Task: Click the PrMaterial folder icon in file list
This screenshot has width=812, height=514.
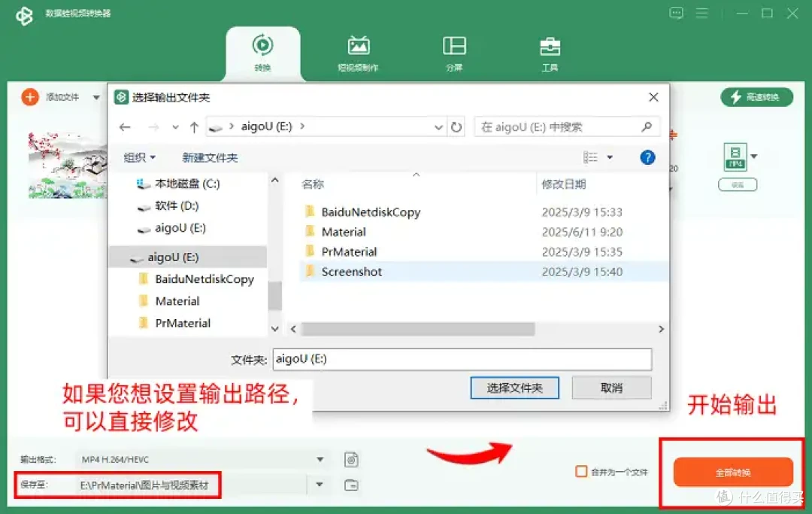Action: [310, 251]
